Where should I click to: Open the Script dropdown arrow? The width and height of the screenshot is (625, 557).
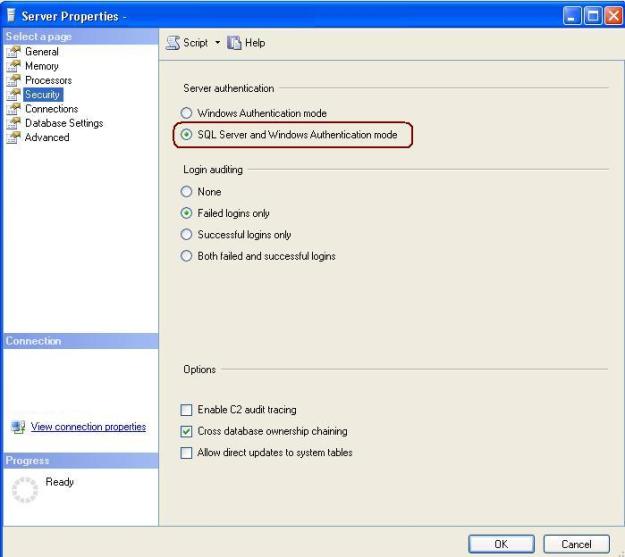coord(215,43)
